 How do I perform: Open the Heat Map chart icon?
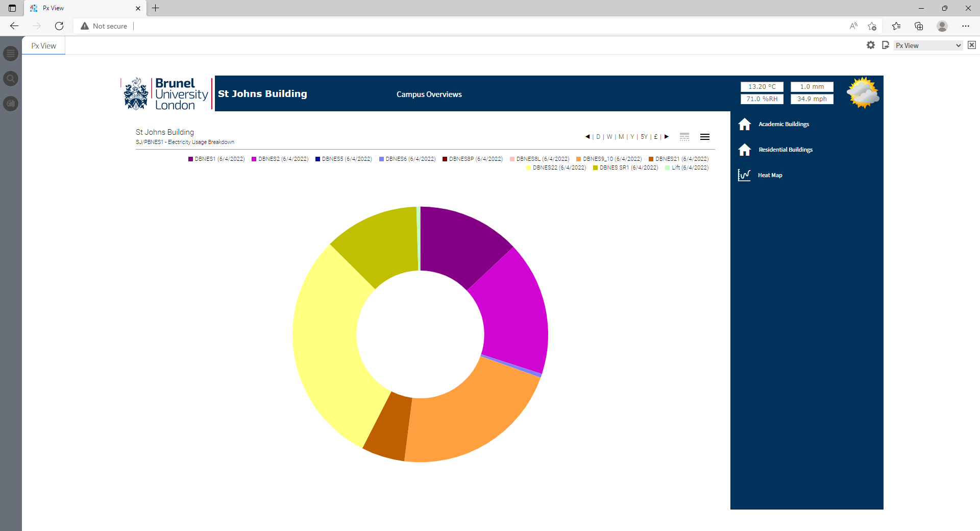pyautogui.click(x=744, y=175)
